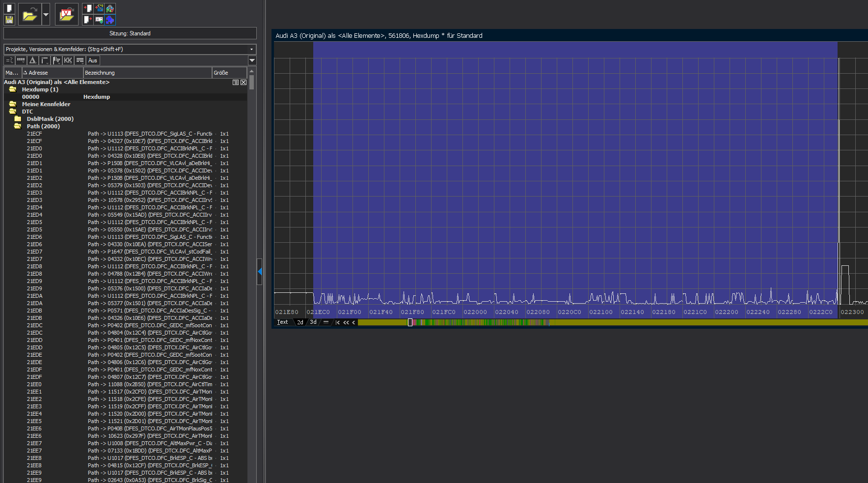Toggle the Aus filter button
Screen dimensions: 868x483
[93, 60]
